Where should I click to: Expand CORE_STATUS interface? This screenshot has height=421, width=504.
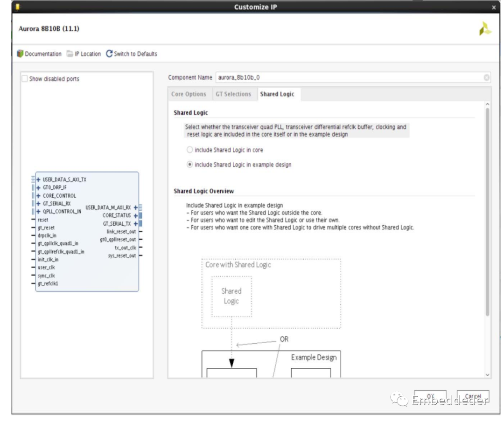136,215
